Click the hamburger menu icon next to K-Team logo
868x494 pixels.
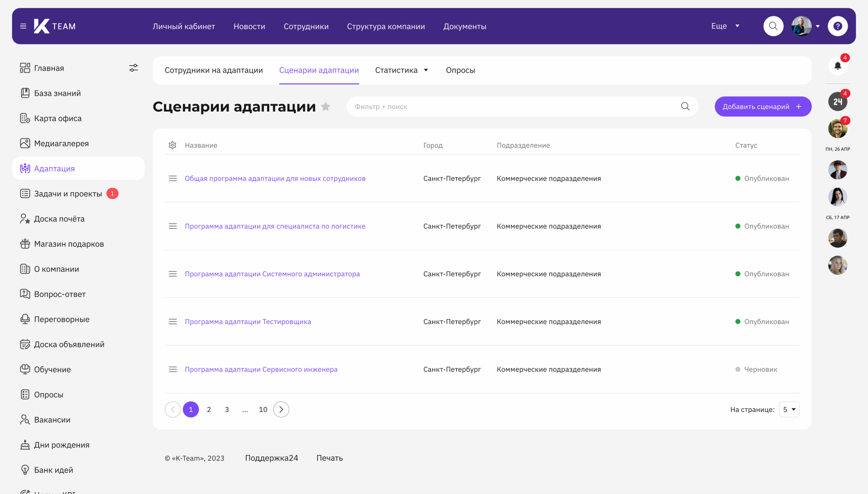tap(23, 26)
